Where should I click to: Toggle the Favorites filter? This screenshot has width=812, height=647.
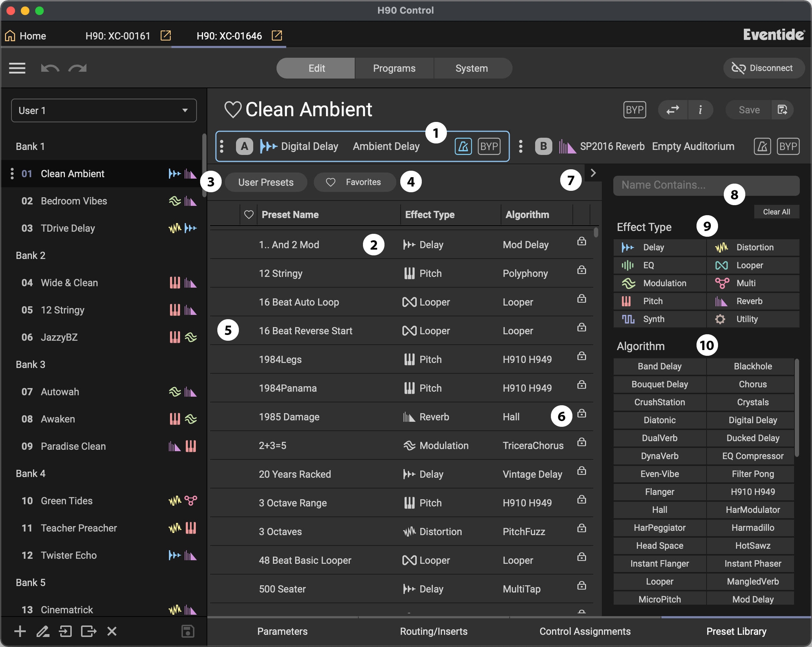coord(354,182)
